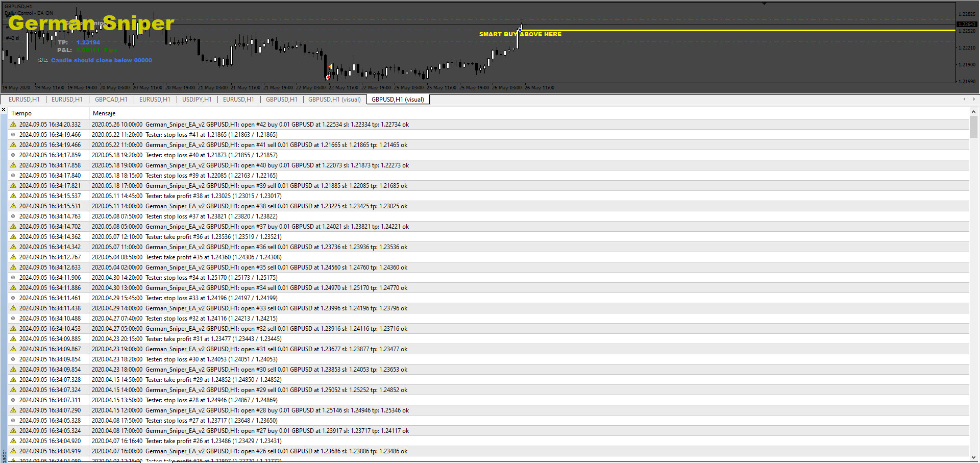Click the journal scrollbar up arrow

pos(973,112)
